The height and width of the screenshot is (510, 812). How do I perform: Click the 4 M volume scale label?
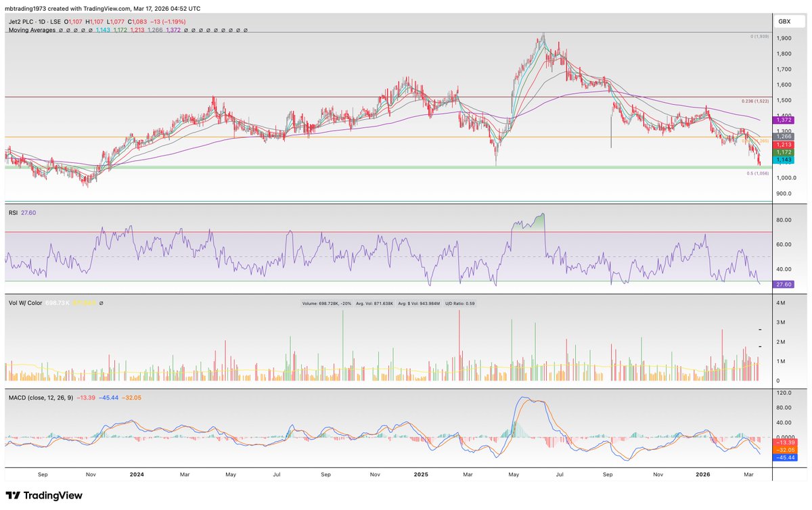781,303
